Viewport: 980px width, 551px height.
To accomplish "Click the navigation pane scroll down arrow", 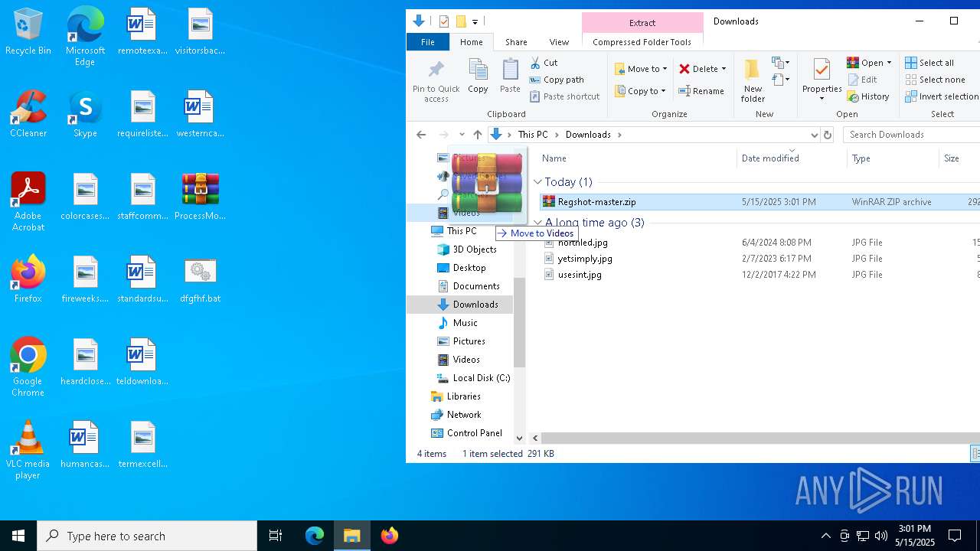I will click(519, 439).
